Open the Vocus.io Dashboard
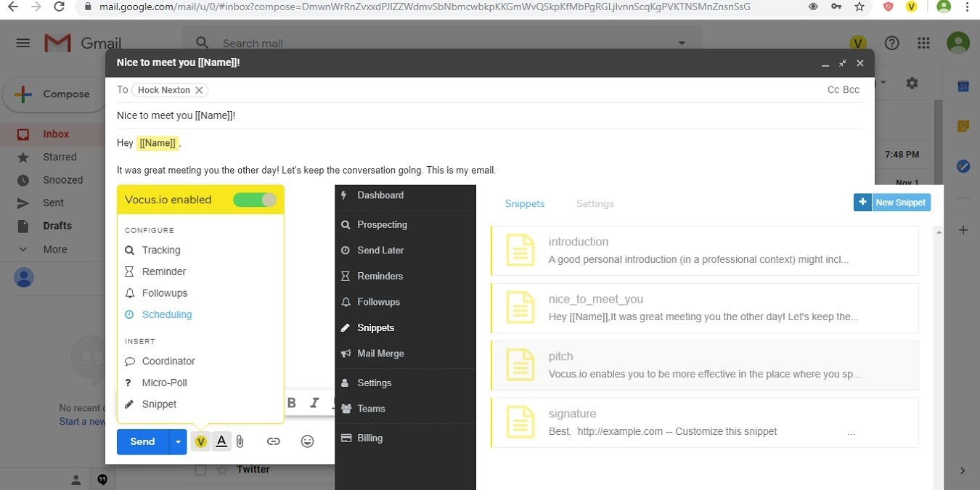This screenshot has width=980, height=490. (382, 195)
